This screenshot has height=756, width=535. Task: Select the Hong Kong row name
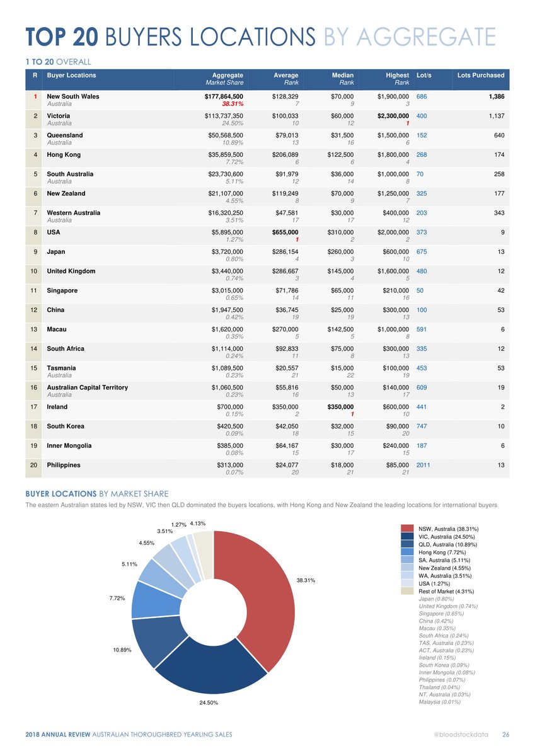pyautogui.click(x=64, y=154)
